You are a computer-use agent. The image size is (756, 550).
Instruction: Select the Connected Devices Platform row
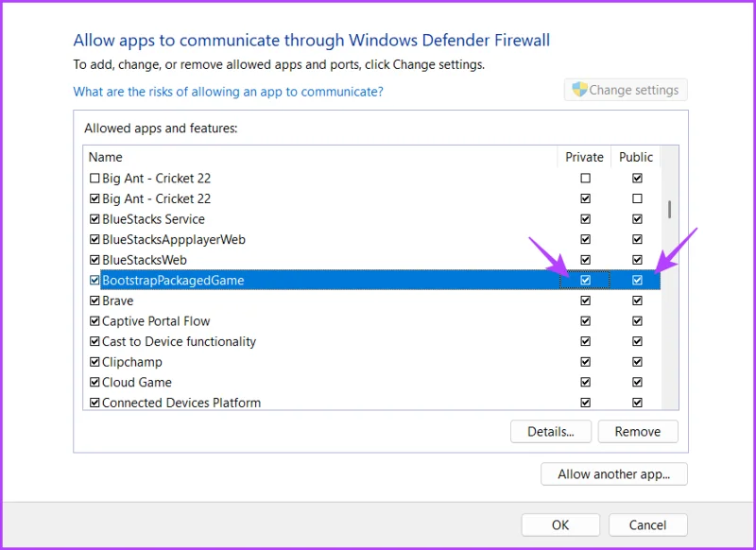371,403
